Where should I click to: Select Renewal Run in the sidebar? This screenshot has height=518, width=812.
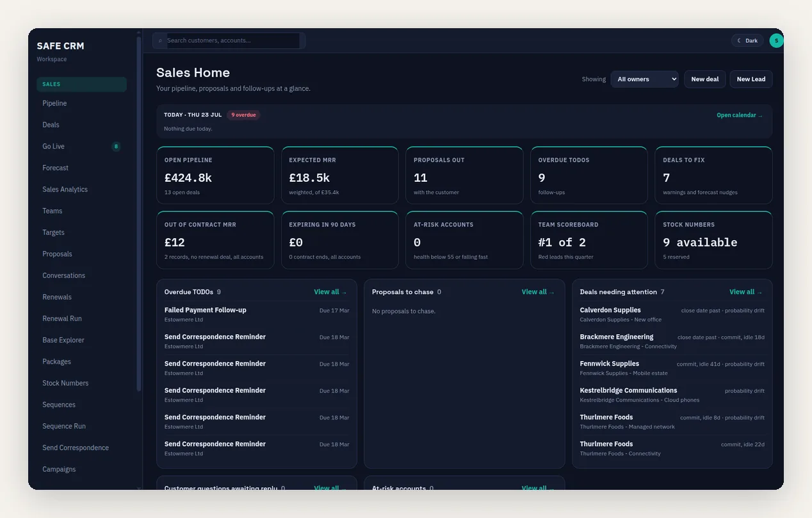[81, 318]
